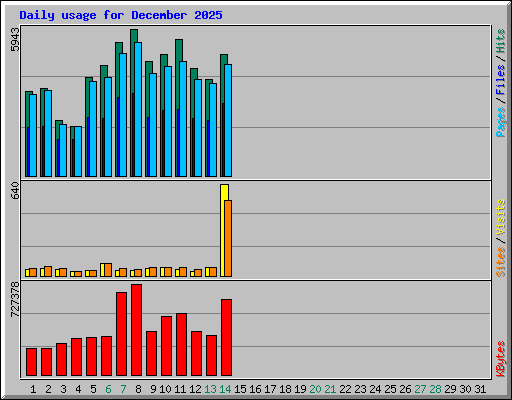Image resolution: width=512 pixels, height=400 pixels.
Task: Click the title 'Daily usage for December 2025'
Action: [x=121, y=15]
